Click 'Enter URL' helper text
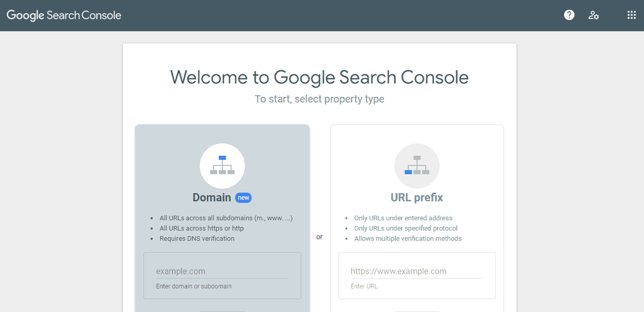The height and width of the screenshot is (312, 644). coord(364,286)
